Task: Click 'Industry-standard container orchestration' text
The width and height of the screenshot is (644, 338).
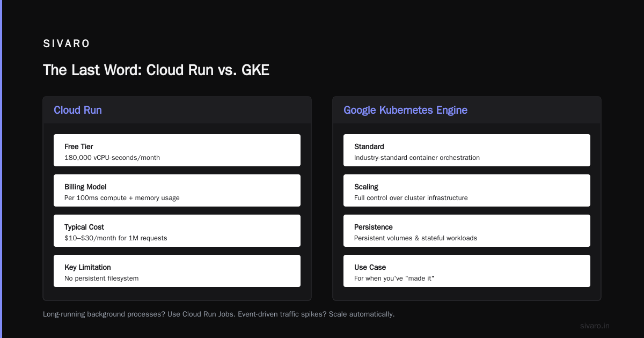Action: tap(417, 158)
